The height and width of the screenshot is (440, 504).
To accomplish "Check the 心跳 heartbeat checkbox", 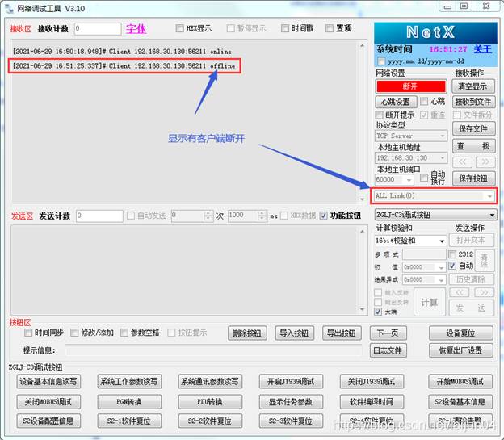I will pos(424,102).
